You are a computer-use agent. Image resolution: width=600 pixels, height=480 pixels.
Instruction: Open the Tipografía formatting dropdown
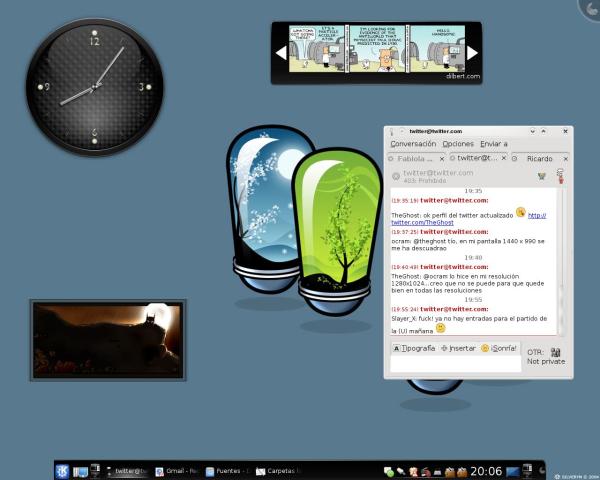pyautogui.click(x=414, y=348)
